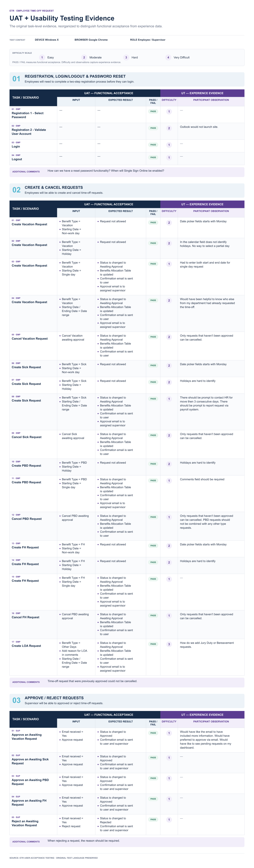Click the Additional Comments label about reset password
254x868 pixels.
coord(26,172)
